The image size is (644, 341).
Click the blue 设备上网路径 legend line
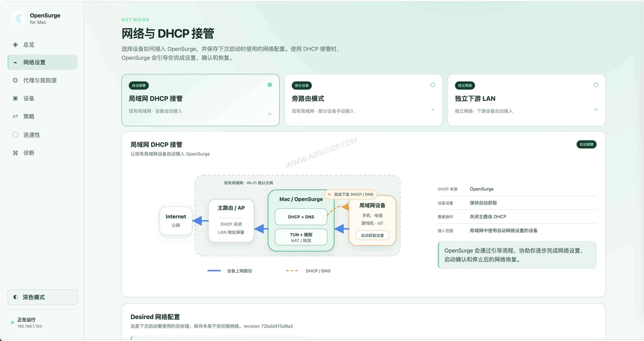[x=214, y=271]
